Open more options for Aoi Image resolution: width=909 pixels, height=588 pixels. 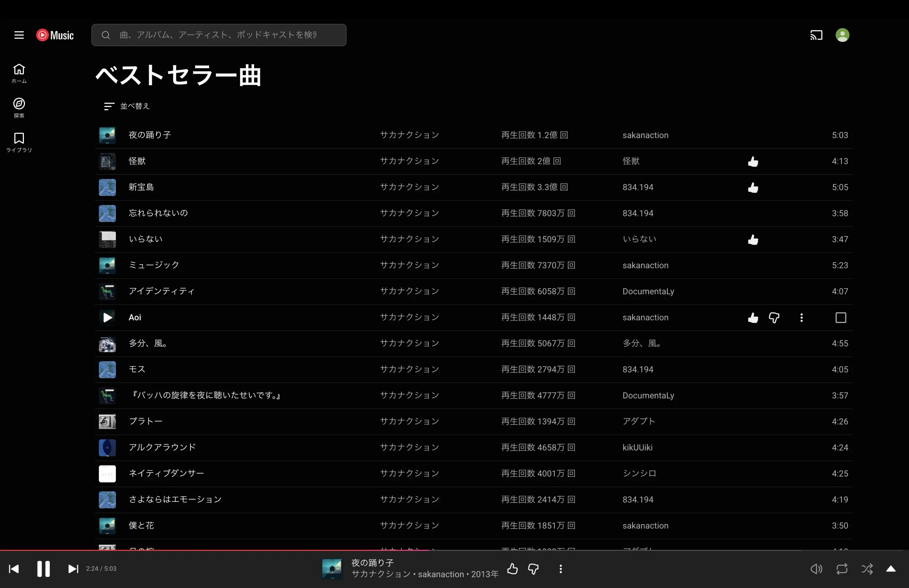pos(801,318)
